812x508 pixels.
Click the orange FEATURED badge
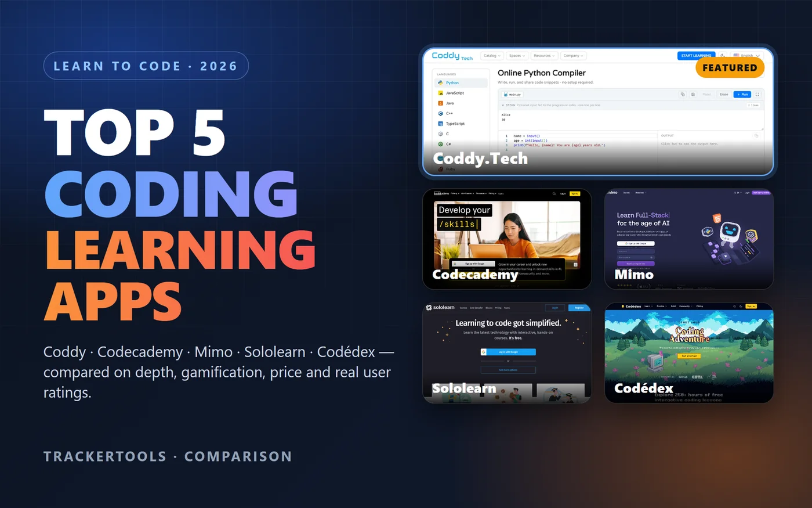pyautogui.click(x=730, y=68)
